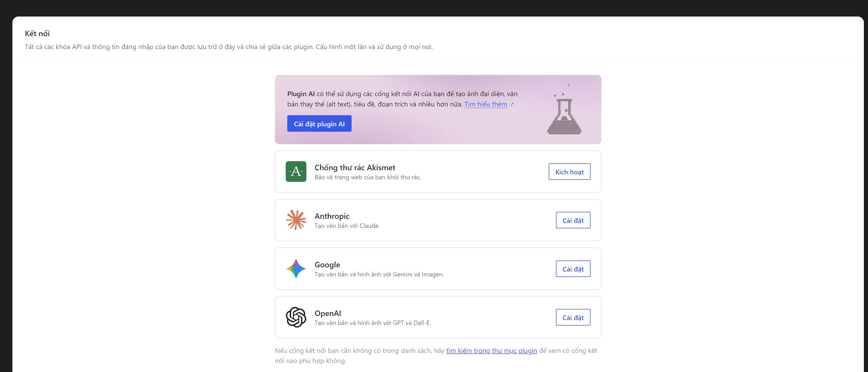Select the Google connector title

[x=327, y=265]
